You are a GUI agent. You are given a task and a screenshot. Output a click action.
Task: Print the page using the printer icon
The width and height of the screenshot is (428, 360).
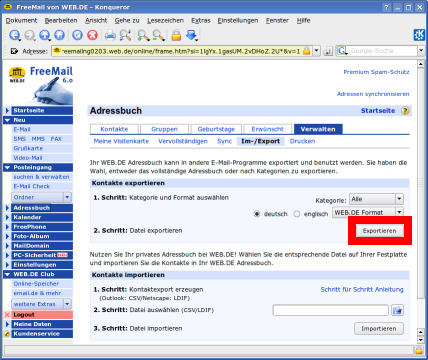coord(110,35)
